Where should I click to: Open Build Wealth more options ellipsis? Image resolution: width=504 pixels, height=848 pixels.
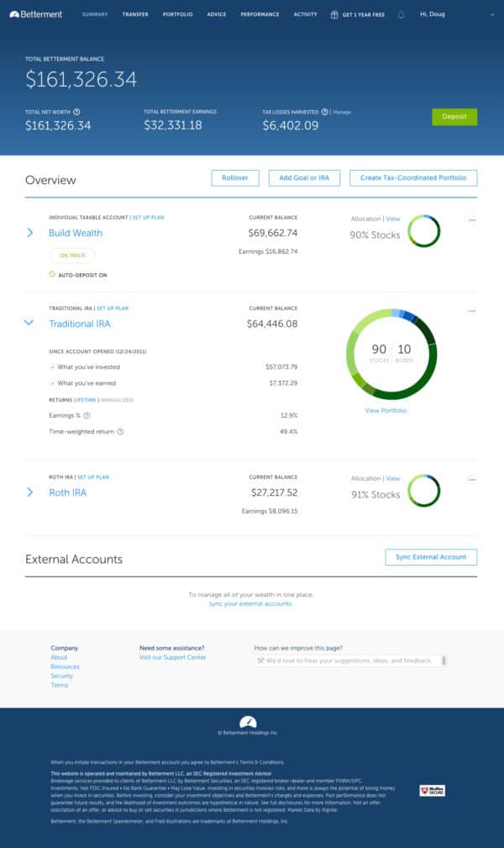pyautogui.click(x=471, y=220)
